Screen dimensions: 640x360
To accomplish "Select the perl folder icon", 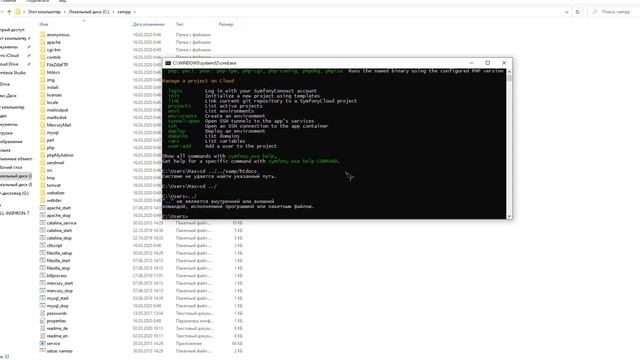I will (42, 140).
